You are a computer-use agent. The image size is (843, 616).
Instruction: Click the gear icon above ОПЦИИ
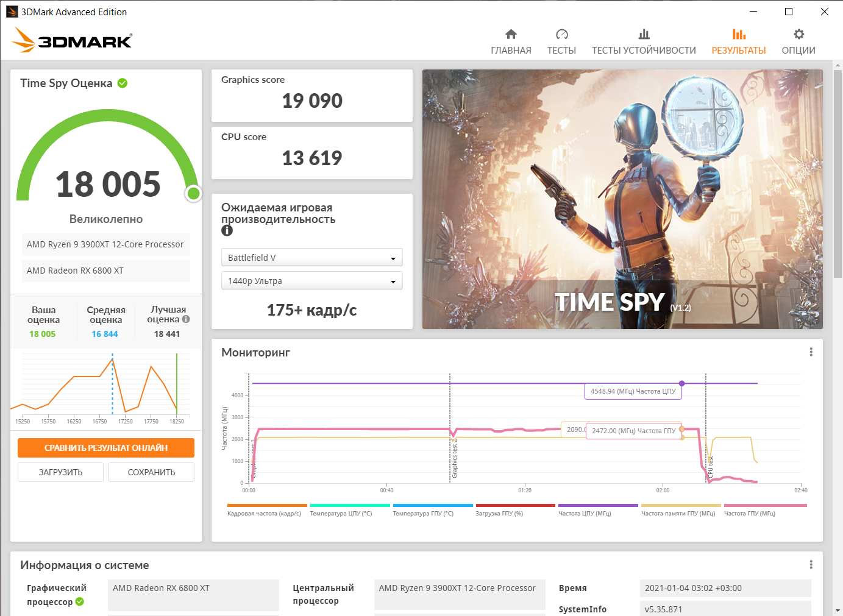(799, 34)
